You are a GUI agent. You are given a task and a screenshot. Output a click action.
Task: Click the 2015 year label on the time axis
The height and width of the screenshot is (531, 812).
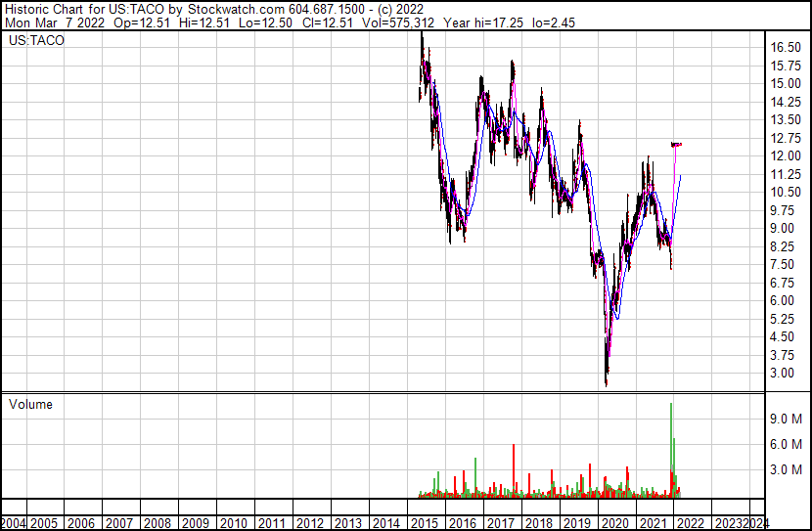425,523
